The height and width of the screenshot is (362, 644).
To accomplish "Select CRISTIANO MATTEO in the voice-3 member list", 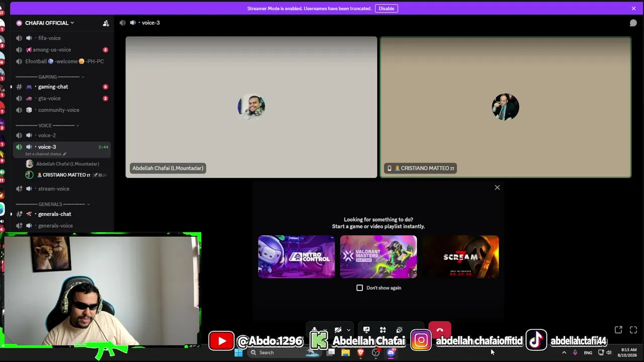I will pos(66,175).
